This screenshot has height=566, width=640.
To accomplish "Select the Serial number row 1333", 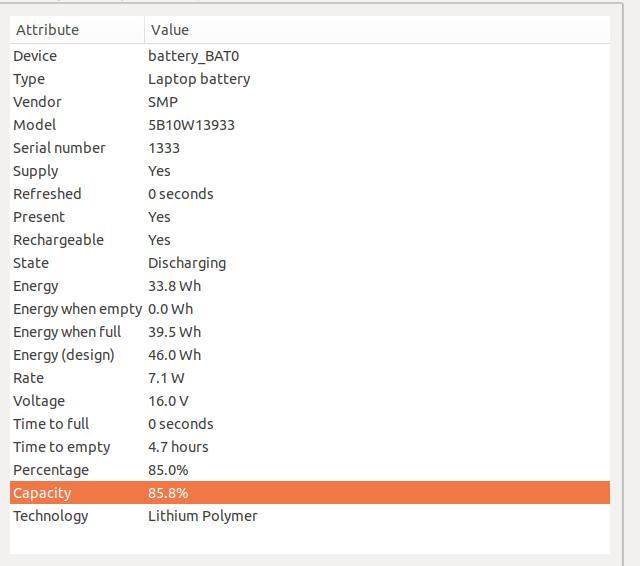I will tap(310, 148).
